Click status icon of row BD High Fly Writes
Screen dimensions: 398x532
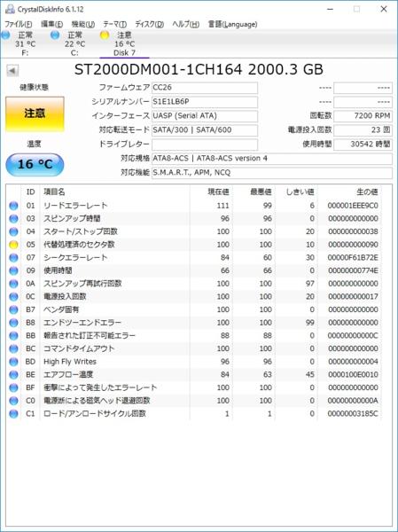[13, 362]
